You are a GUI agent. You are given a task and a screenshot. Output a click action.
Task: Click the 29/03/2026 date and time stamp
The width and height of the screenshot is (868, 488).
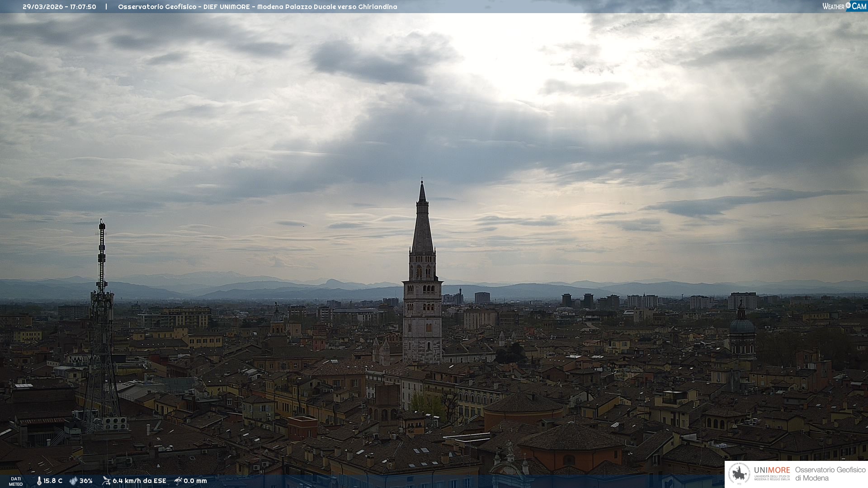pos(59,7)
